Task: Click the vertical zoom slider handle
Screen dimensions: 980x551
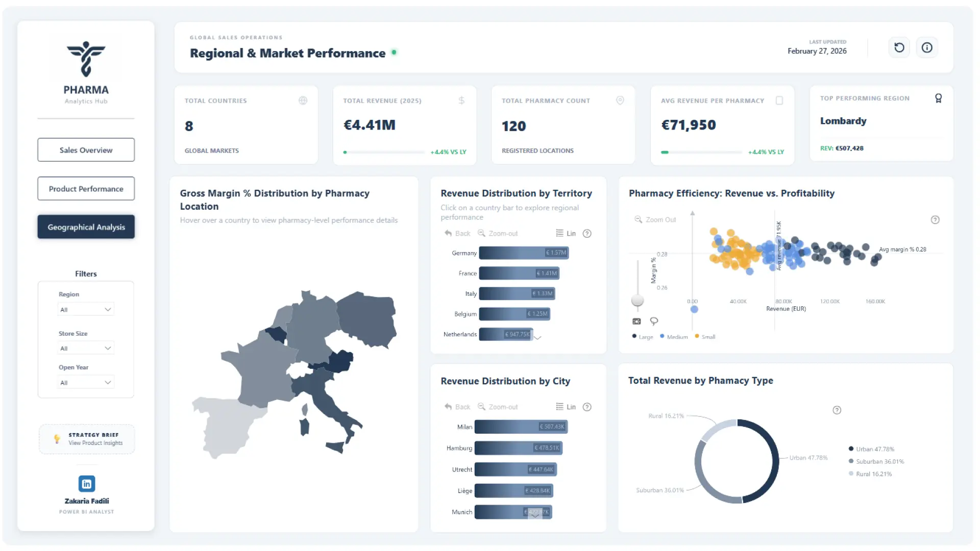Action: 638,300
